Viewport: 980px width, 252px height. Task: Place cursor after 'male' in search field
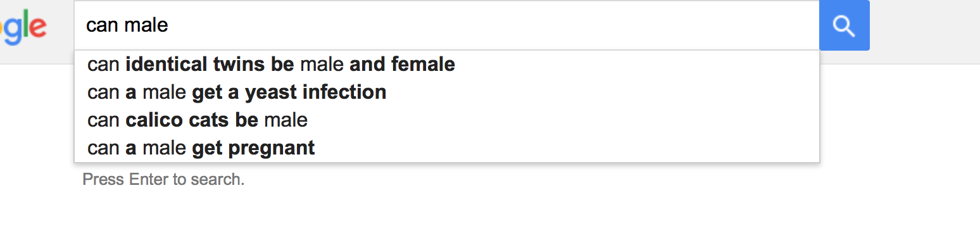tap(170, 25)
